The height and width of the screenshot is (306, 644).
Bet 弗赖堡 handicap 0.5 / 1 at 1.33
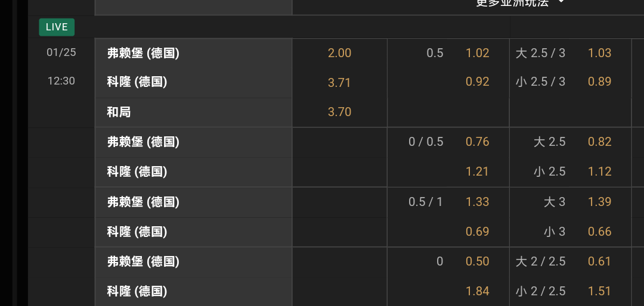point(477,202)
